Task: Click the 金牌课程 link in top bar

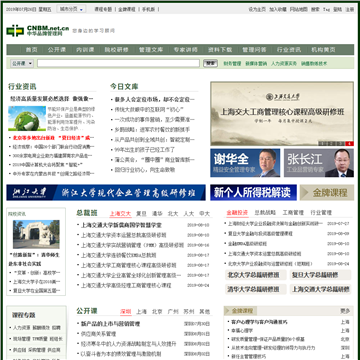Action: click(127, 9)
